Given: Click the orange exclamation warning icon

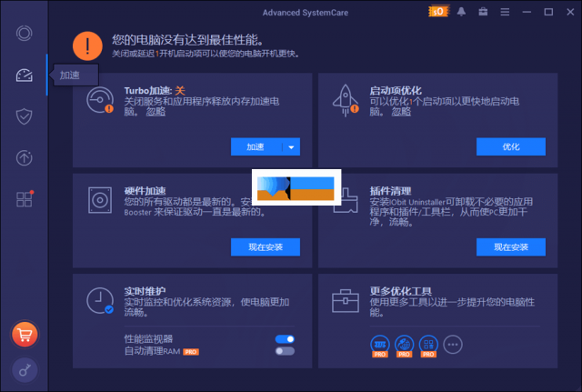Looking at the screenshot, I should point(87,46).
